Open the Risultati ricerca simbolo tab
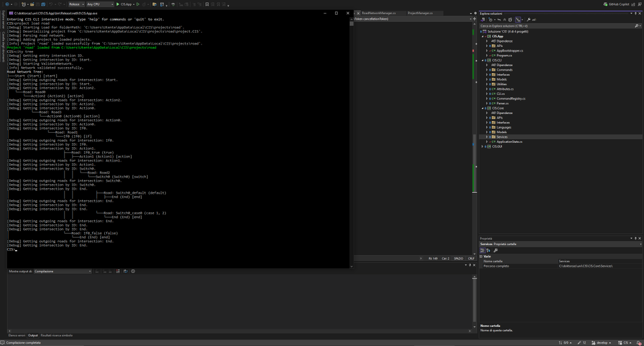 tap(57, 335)
